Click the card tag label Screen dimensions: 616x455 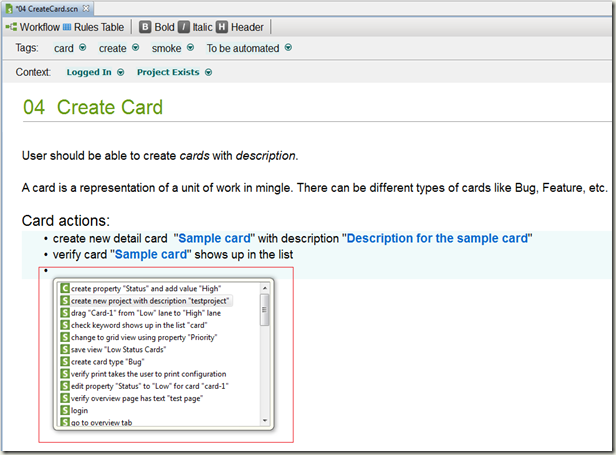[64, 48]
